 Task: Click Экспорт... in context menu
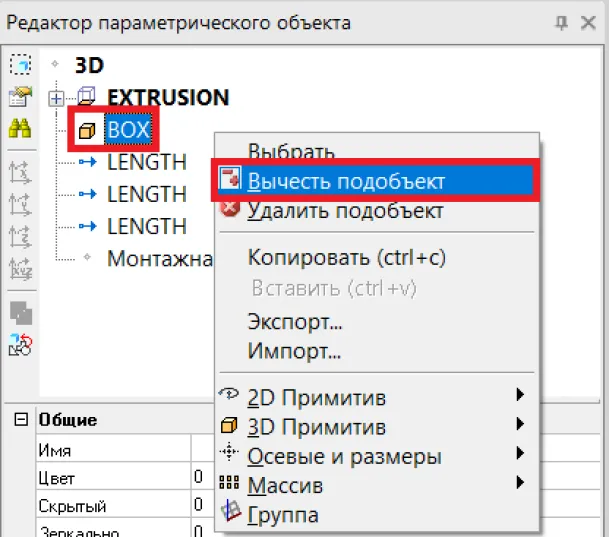[x=295, y=323]
